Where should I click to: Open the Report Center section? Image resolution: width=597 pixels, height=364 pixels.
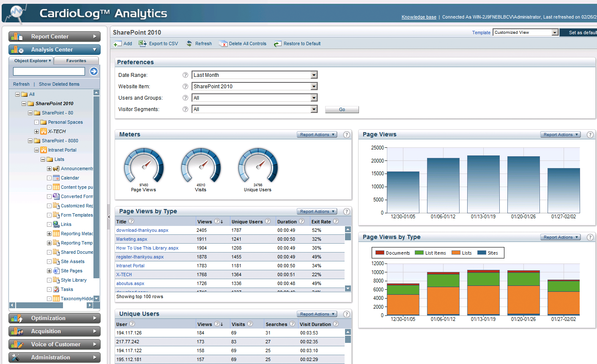[x=55, y=36]
